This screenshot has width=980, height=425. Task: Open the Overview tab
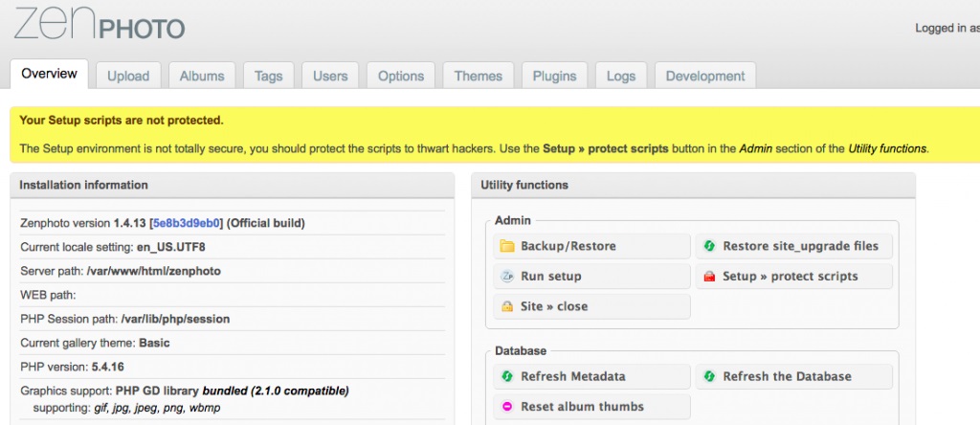(50, 74)
